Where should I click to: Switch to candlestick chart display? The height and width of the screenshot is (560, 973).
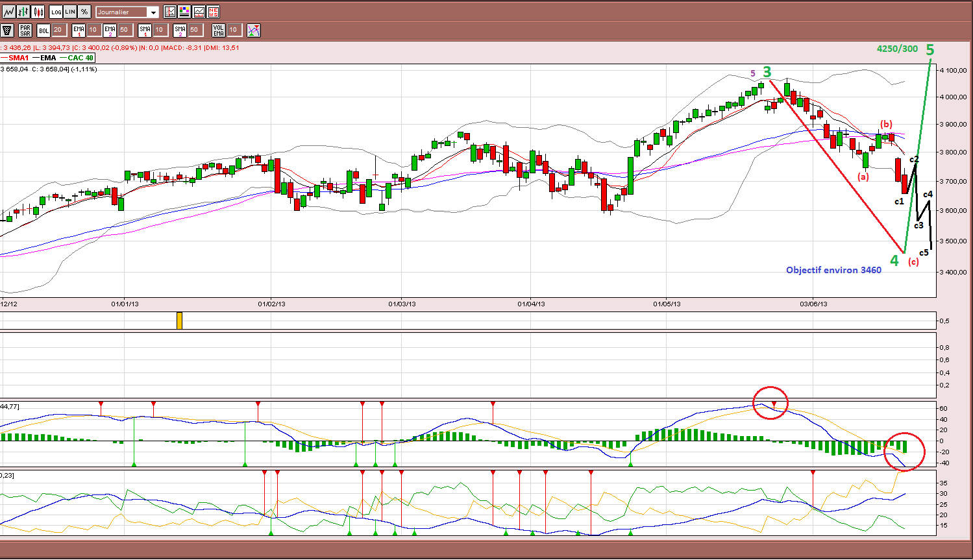coord(38,12)
